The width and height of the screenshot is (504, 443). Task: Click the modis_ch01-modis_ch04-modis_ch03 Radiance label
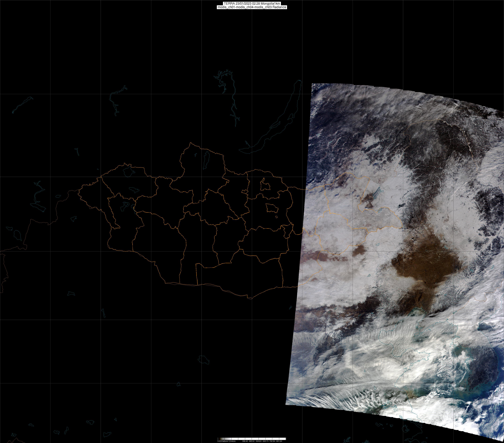coord(252,7)
